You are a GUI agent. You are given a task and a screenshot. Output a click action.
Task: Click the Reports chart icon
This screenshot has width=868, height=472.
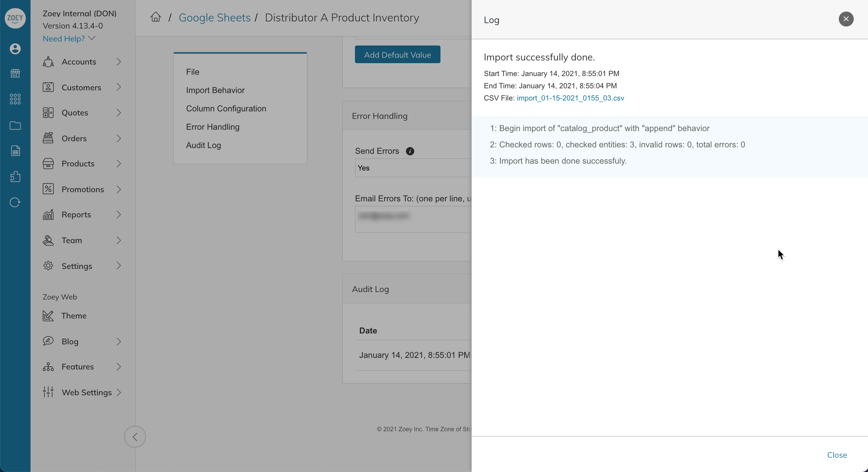pos(48,215)
